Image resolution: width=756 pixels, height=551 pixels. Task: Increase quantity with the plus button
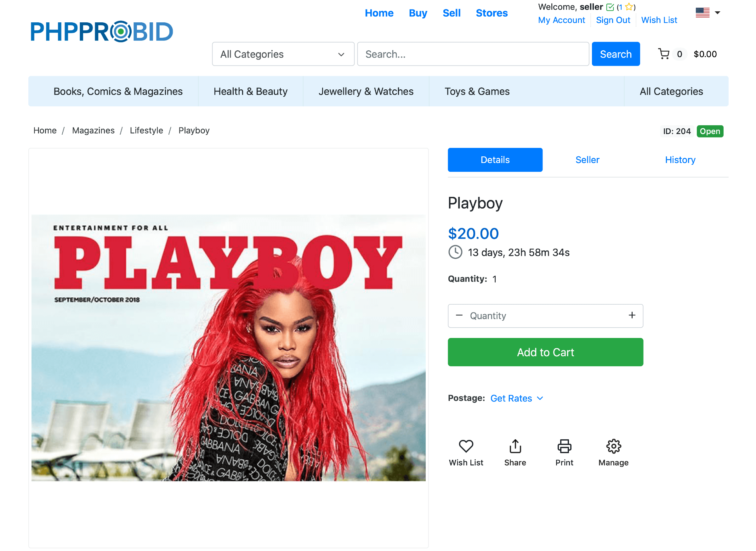[632, 315]
